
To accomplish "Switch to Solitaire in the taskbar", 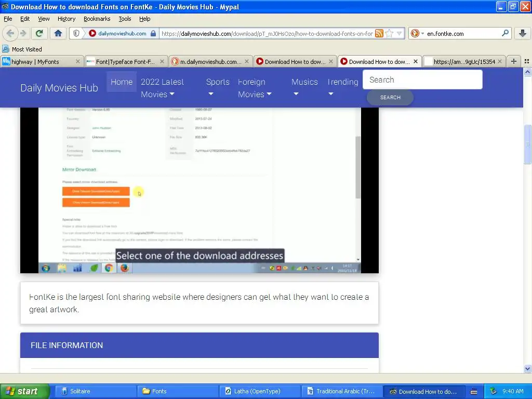I will (96, 391).
